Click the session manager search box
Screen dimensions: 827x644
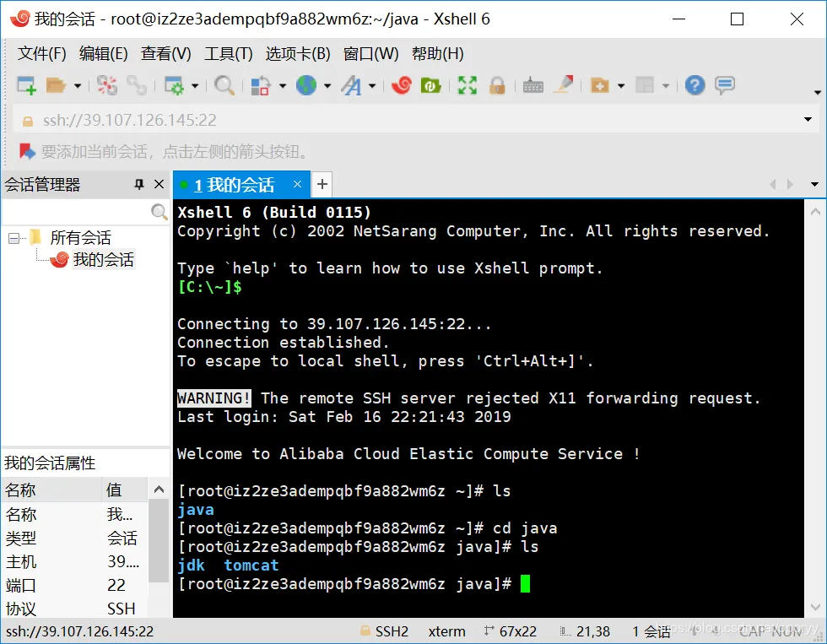point(75,212)
